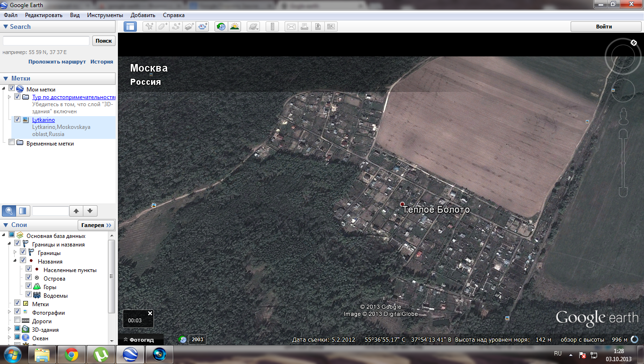
Task: Open the planet switcher (Saturn) icon
Action: [x=253, y=27]
